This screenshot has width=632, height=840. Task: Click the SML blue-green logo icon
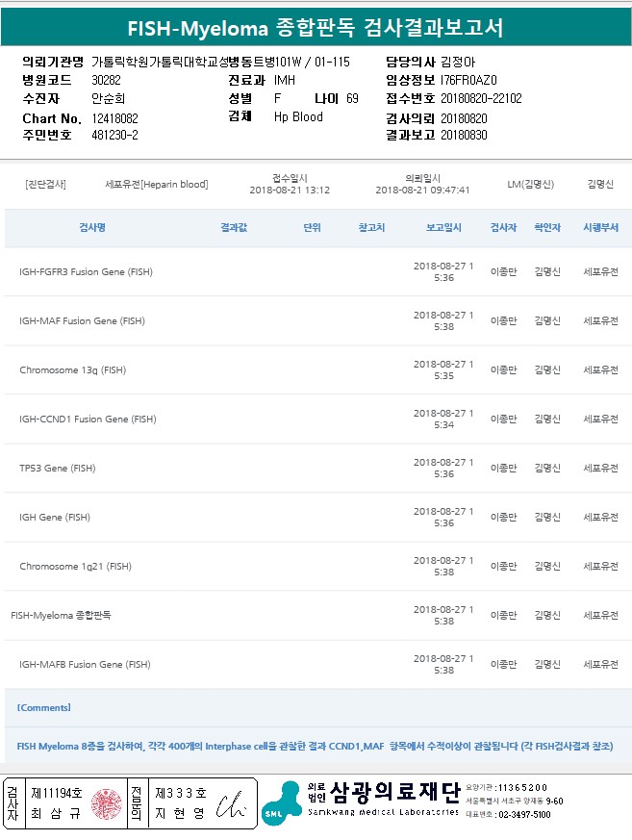pos(281,803)
